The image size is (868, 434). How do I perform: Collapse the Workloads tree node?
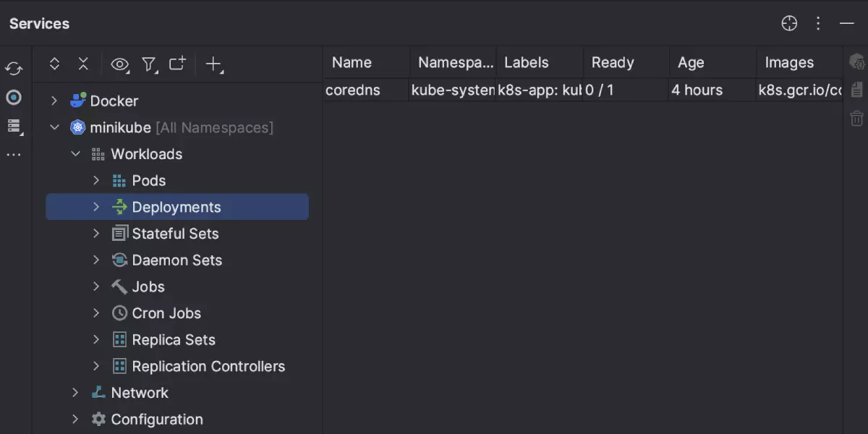click(x=75, y=154)
